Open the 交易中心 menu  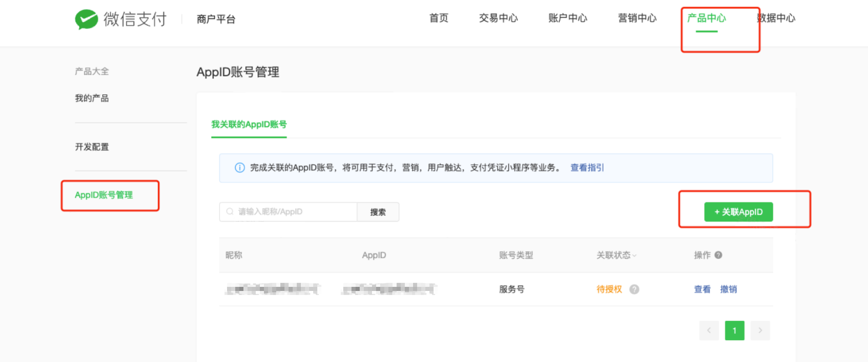pos(498,18)
